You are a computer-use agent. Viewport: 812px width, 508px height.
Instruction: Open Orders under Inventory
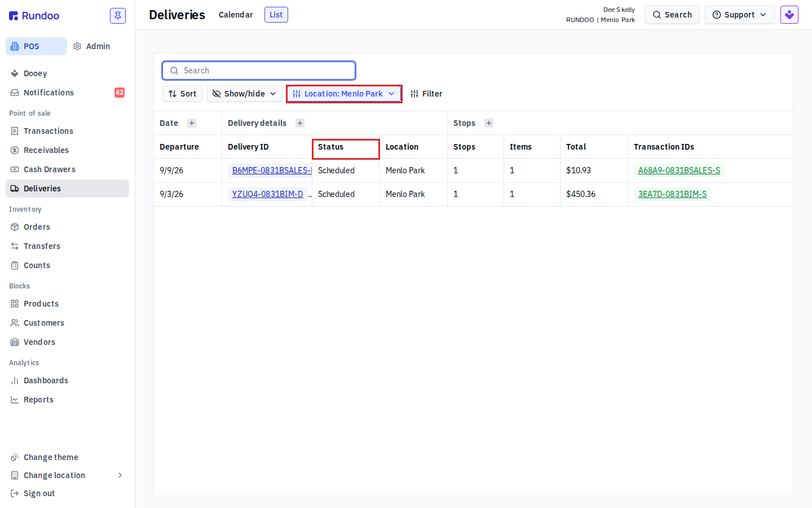pos(67,227)
